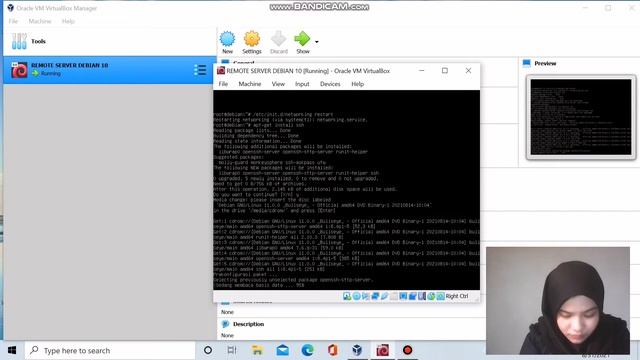
Task: Open the Windows Start menu
Action: tap(12, 350)
